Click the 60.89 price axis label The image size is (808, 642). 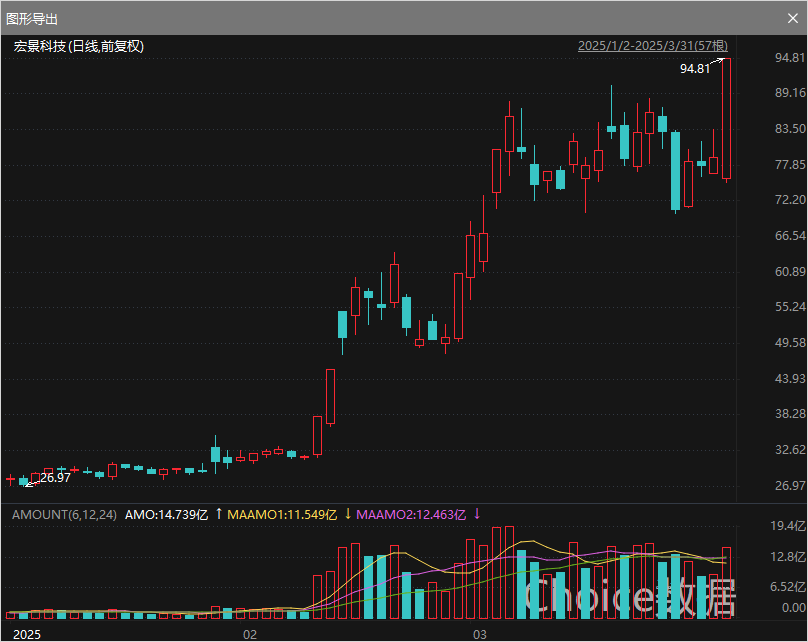(x=790, y=272)
